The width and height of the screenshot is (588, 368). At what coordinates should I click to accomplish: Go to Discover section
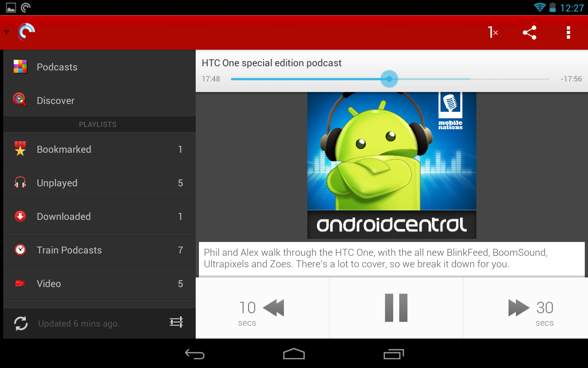click(x=99, y=100)
